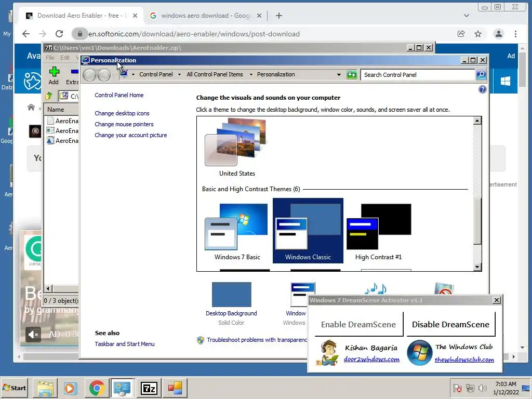Go up one folder in 7-Zip
This screenshot has height=399, width=532.
click(x=49, y=96)
